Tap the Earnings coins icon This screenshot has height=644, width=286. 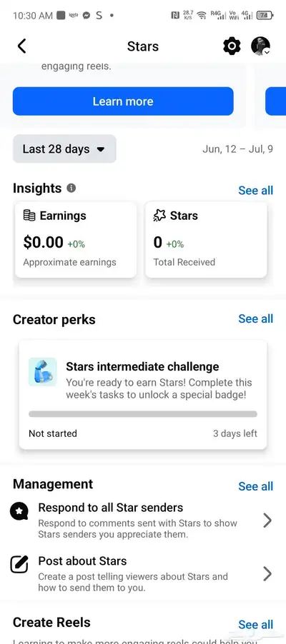(29, 216)
